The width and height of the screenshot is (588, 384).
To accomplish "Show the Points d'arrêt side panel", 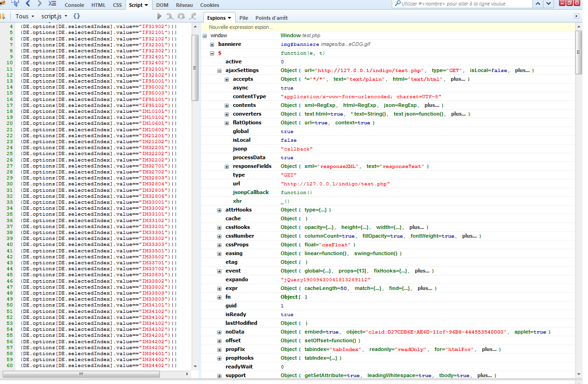I will click(x=271, y=17).
